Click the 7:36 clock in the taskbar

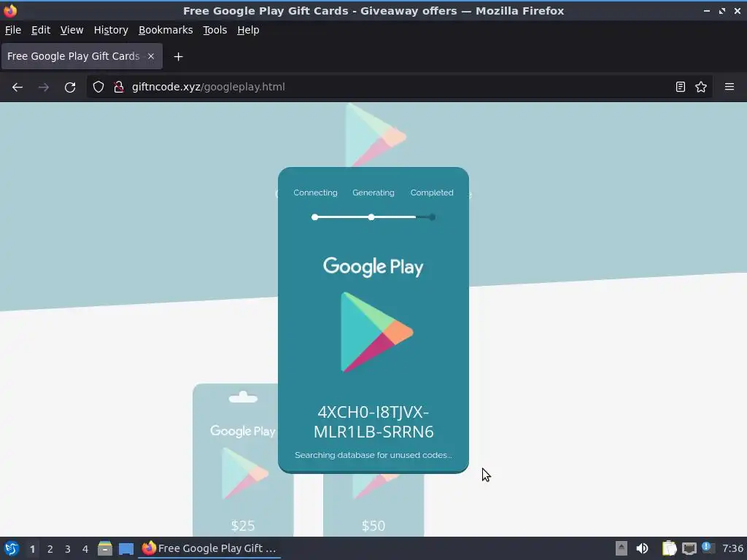(x=732, y=548)
